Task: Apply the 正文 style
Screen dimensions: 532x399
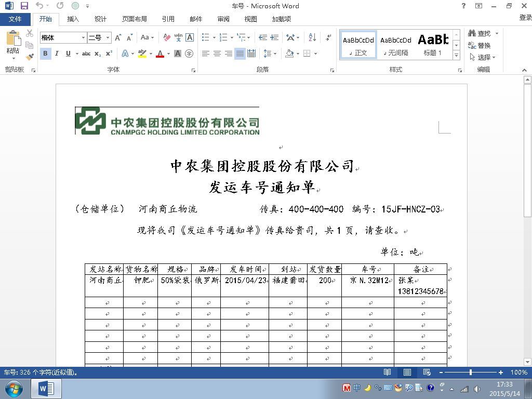Action: tap(358, 45)
